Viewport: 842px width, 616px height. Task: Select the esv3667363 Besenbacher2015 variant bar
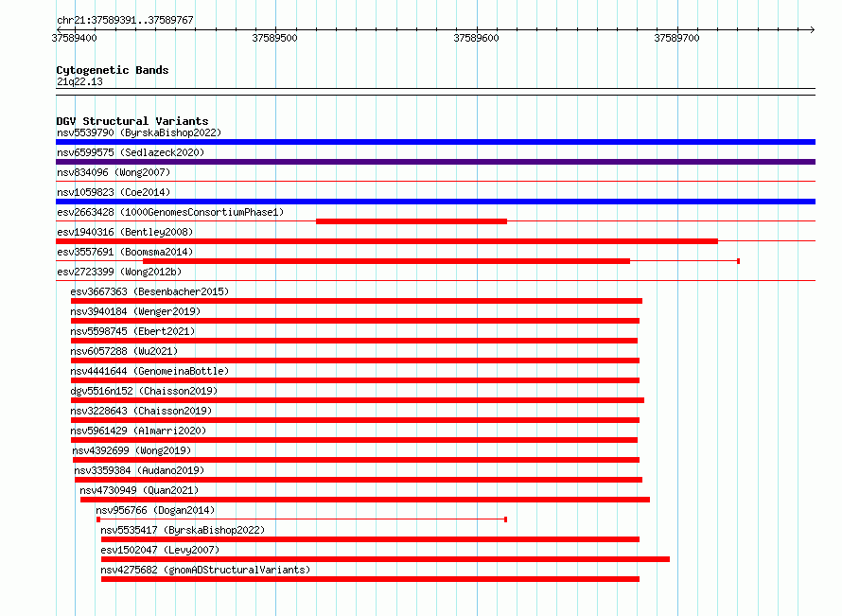(356, 301)
